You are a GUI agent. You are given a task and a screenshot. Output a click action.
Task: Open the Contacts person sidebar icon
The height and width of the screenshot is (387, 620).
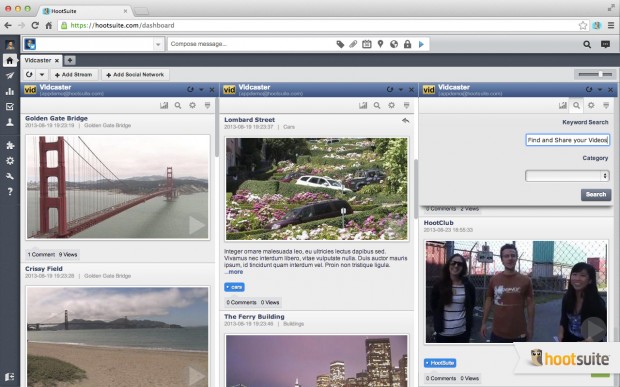click(x=10, y=122)
